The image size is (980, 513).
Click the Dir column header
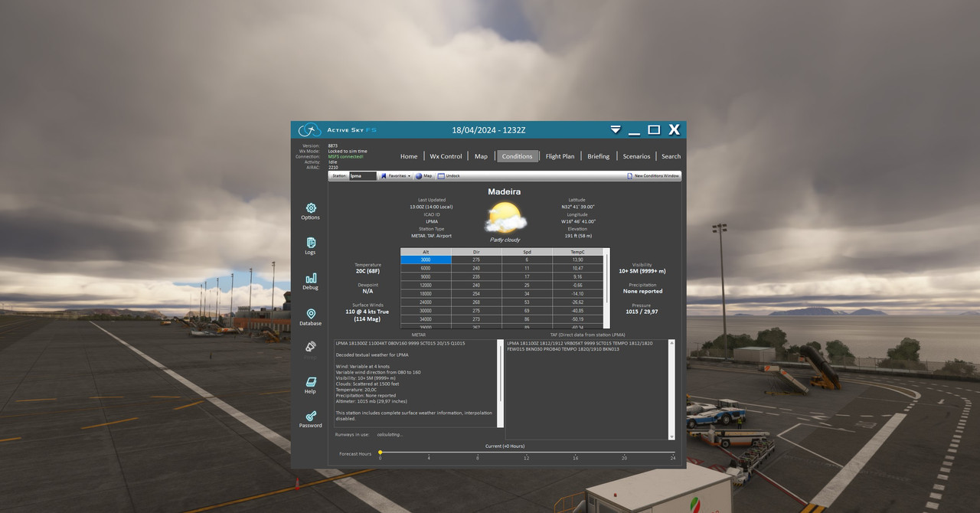pos(476,252)
